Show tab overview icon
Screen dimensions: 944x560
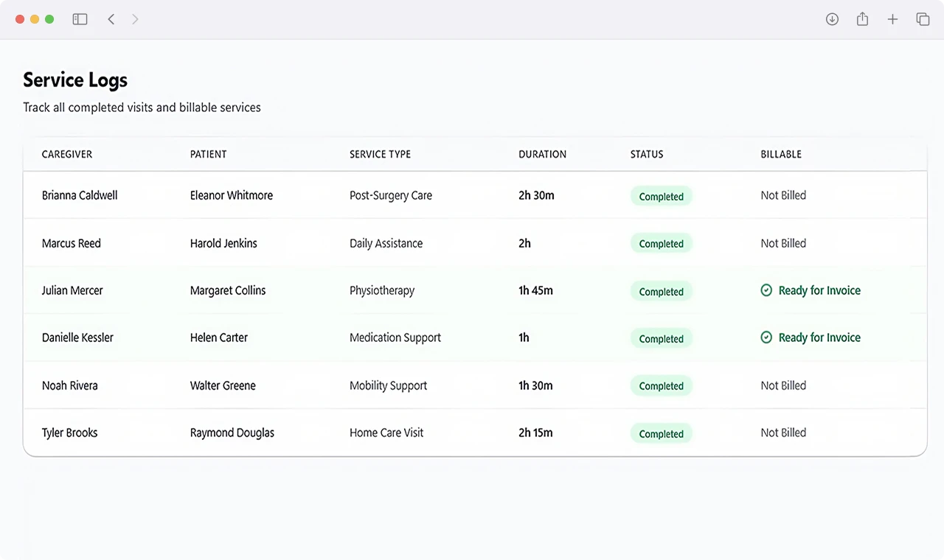pos(923,19)
